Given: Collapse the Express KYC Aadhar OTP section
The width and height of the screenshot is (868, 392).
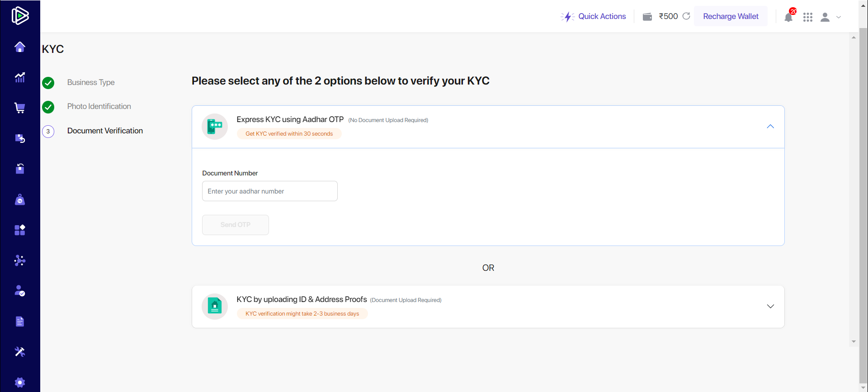Looking at the screenshot, I should tap(770, 127).
